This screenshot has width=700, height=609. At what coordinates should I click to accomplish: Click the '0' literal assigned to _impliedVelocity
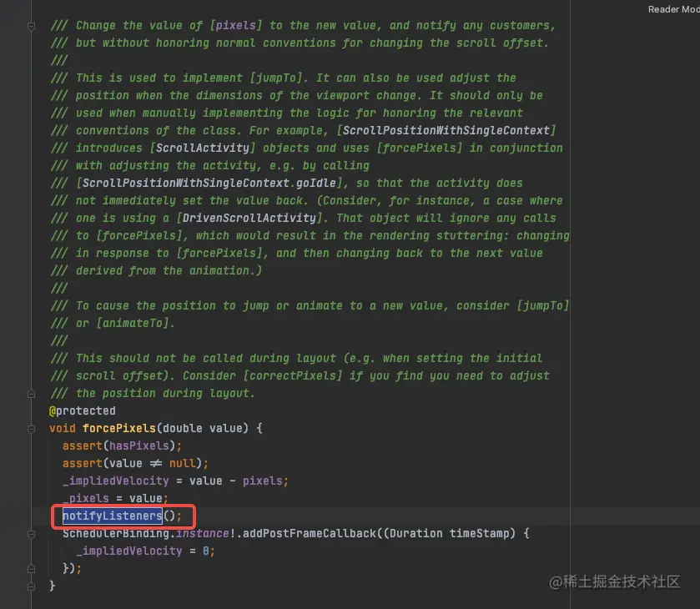pyautogui.click(x=206, y=551)
